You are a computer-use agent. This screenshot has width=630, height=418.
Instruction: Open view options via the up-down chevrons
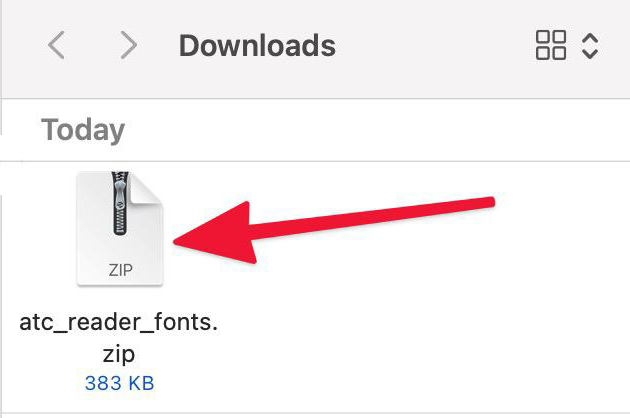pyautogui.click(x=590, y=45)
